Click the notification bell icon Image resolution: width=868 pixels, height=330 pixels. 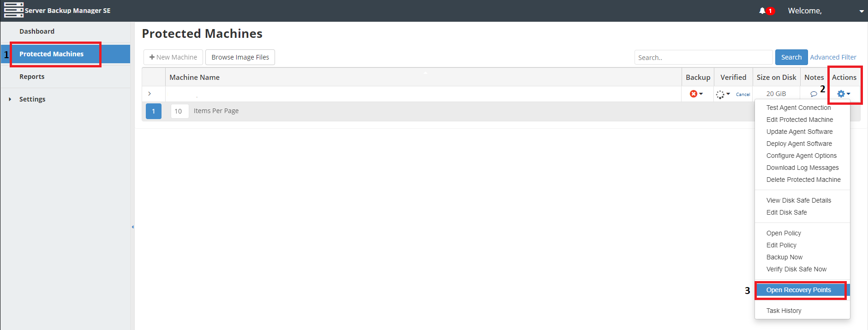pyautogui.click(x=762, y=11)
